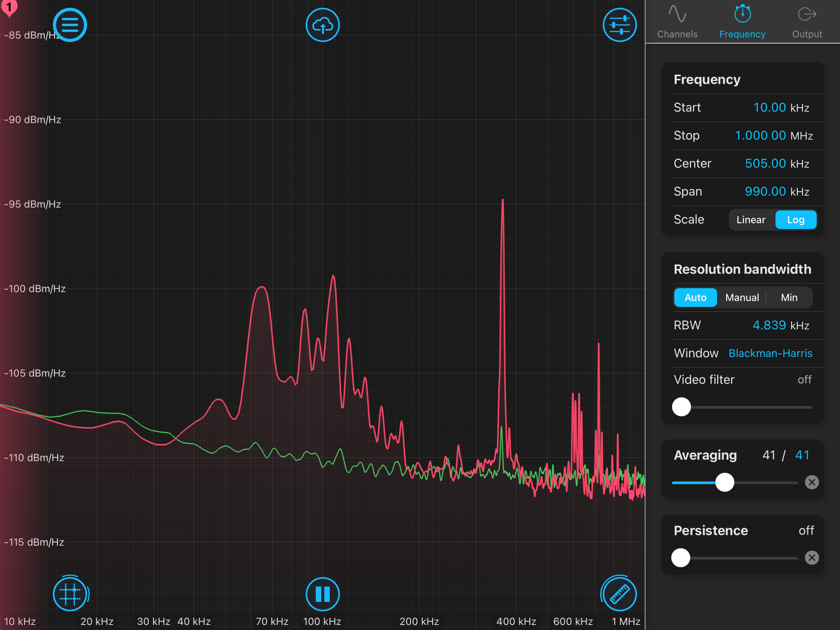Screen dimensions: 840x630
Task: Select Log frequency scale
Action: pyautogui.click(x=795, y=220)
